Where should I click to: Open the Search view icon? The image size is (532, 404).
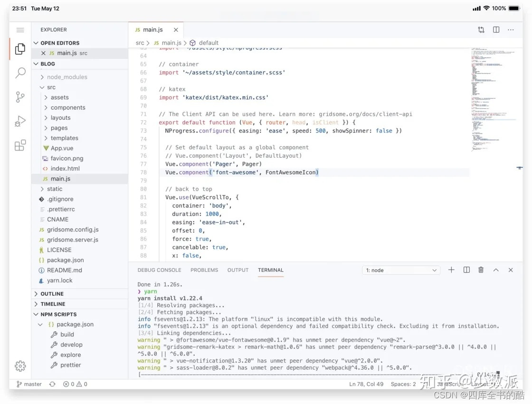click(20, 73)
